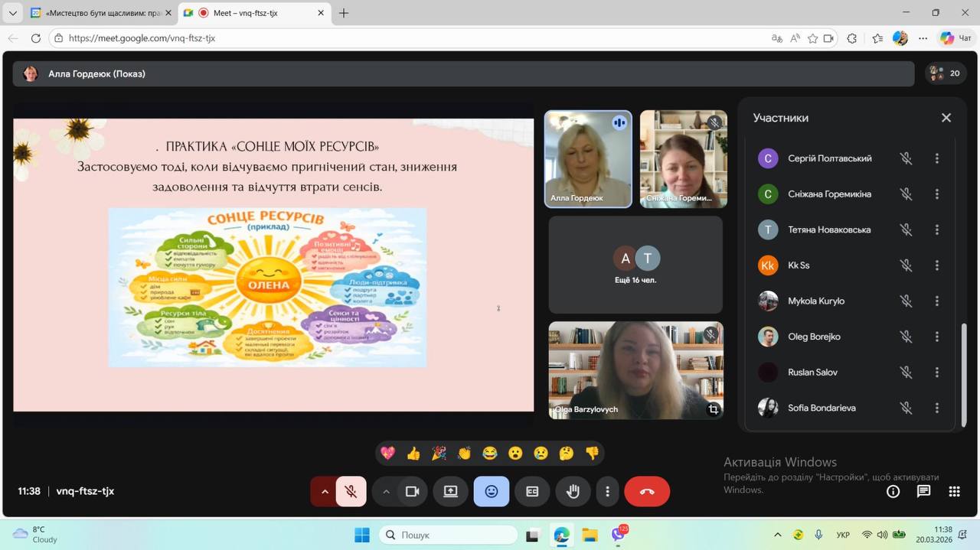Click the participants count button showing 20

point(945,73)
